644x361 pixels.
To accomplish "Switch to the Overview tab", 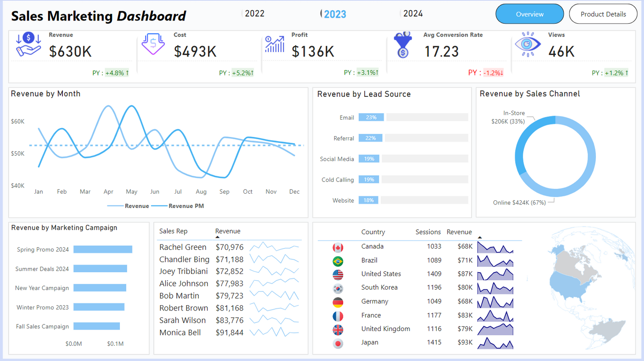I will (x=529, y=14).
